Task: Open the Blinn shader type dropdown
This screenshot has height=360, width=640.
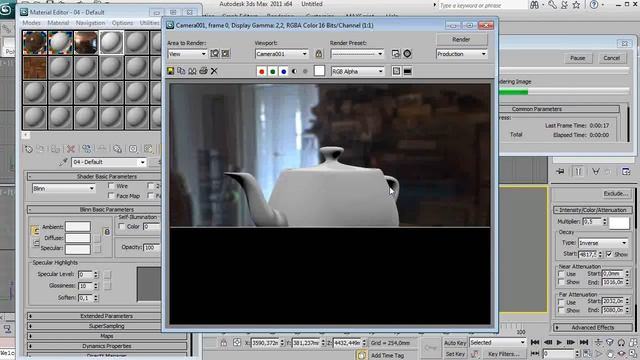Action: pyautogui.click(x=63, y=189)
